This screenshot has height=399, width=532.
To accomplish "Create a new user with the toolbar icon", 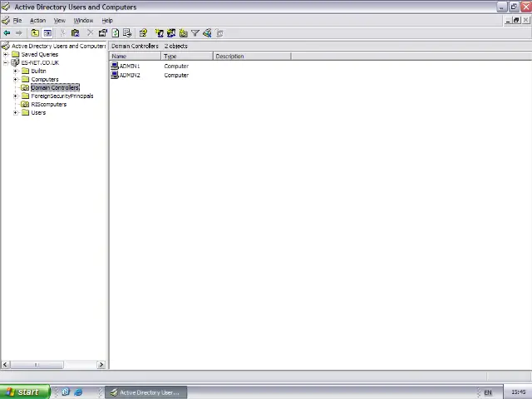I will (x=159, y=33).
